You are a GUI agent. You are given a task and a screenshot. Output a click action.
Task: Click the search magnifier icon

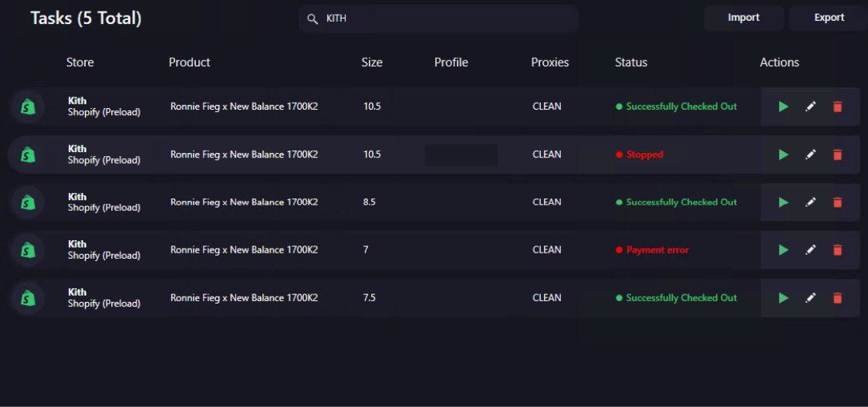312,19
